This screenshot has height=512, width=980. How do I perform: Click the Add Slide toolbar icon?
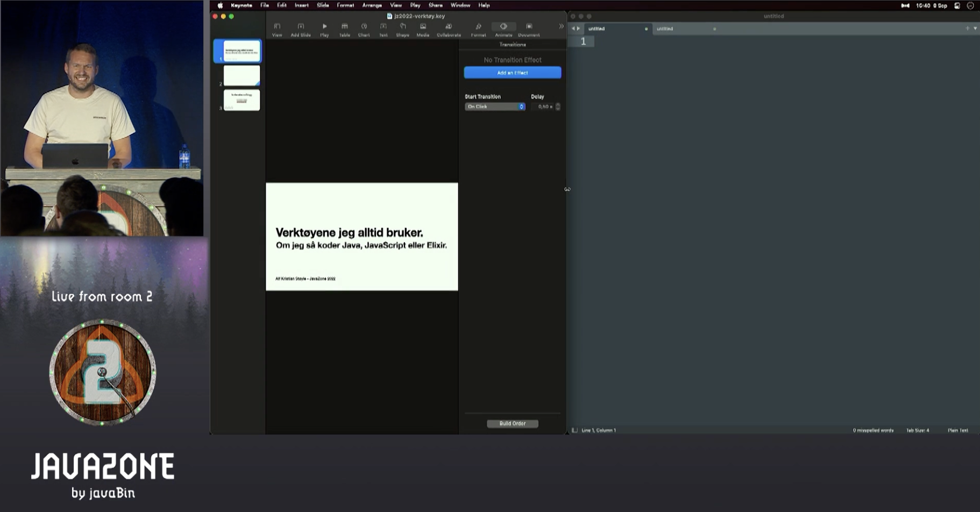pos(301,27)
